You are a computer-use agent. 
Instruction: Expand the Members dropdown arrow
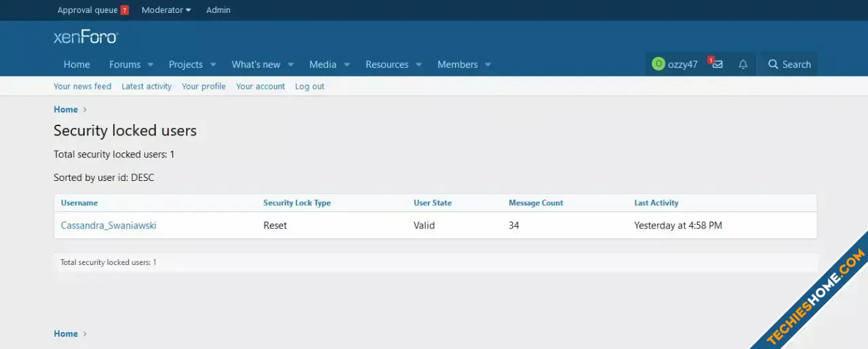point(488,65)
